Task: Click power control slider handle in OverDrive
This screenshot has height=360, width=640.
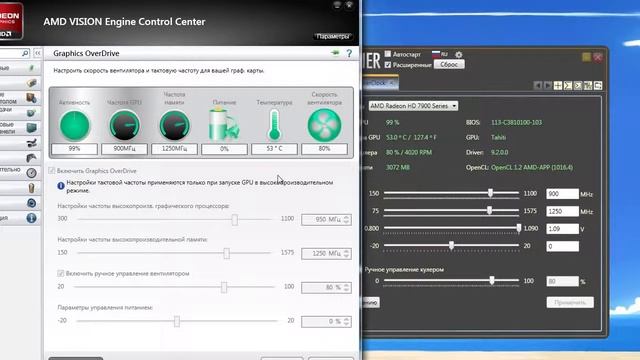Action: (x=177, y=321)
